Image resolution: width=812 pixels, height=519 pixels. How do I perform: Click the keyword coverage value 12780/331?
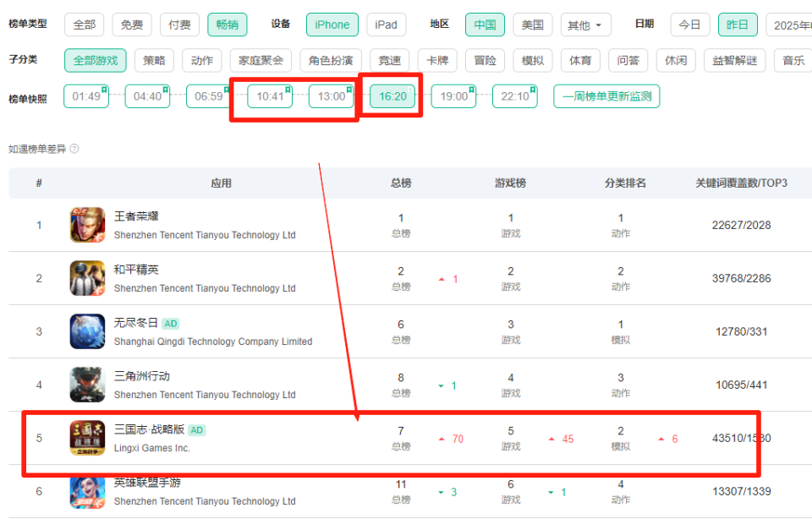[741, 331]
